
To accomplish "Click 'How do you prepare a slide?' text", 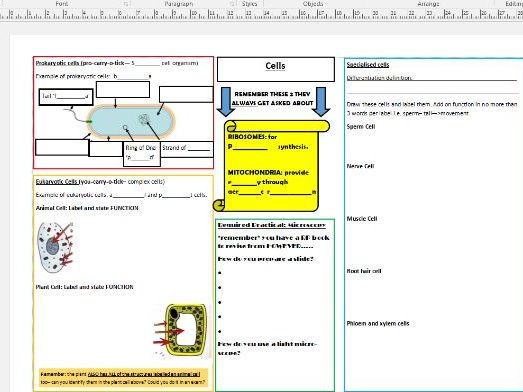I will 266,259.
